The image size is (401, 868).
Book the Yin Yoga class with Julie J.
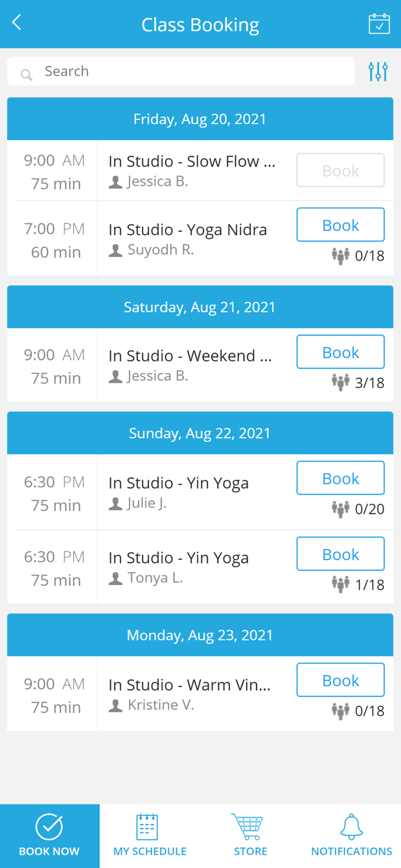point(340,477)
